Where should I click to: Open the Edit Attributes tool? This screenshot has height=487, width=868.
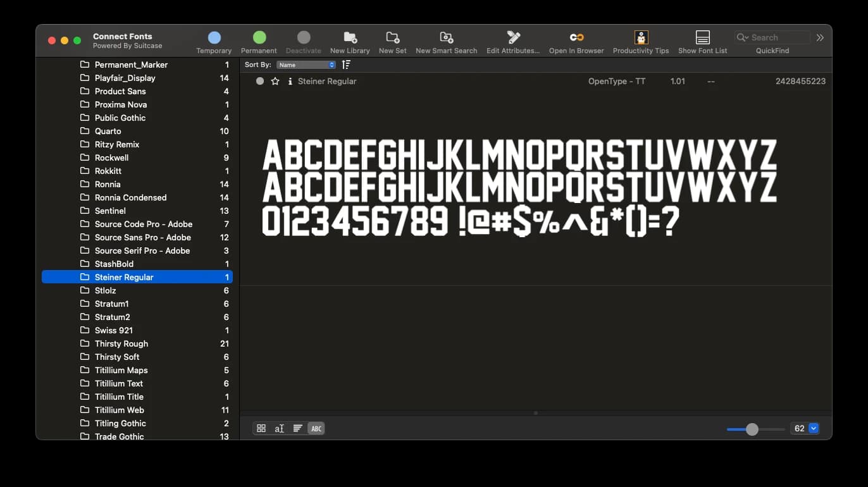pyautogui.click(x=513, y=38)
